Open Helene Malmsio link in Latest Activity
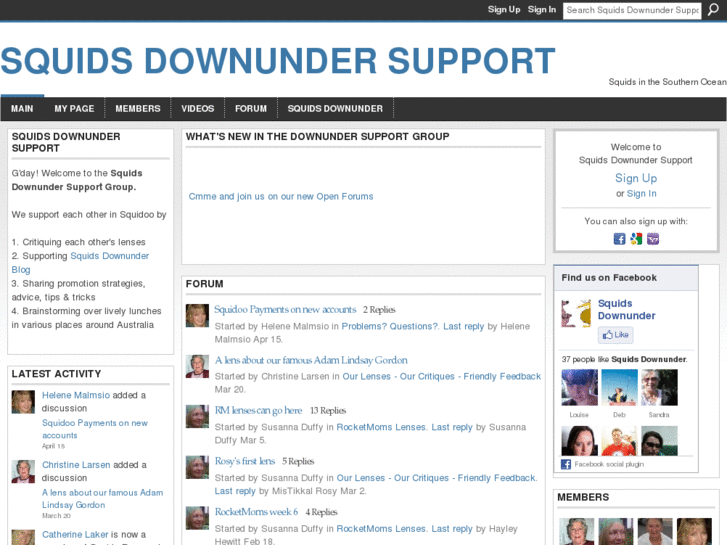 (76, 395)
